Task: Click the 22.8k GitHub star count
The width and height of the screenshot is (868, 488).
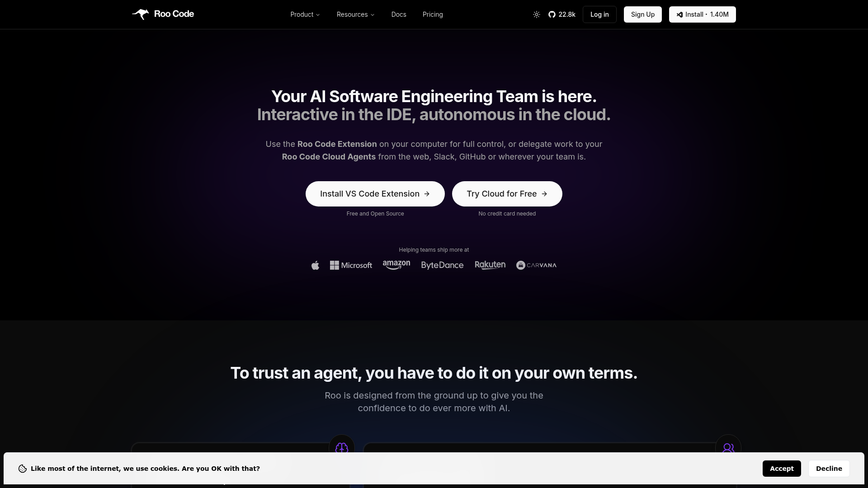Action: (x=566, y=14)
